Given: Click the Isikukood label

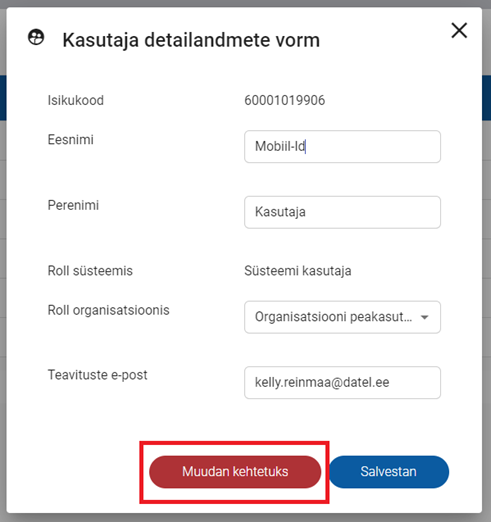Looking at the screenshot, I should point(76,100).
